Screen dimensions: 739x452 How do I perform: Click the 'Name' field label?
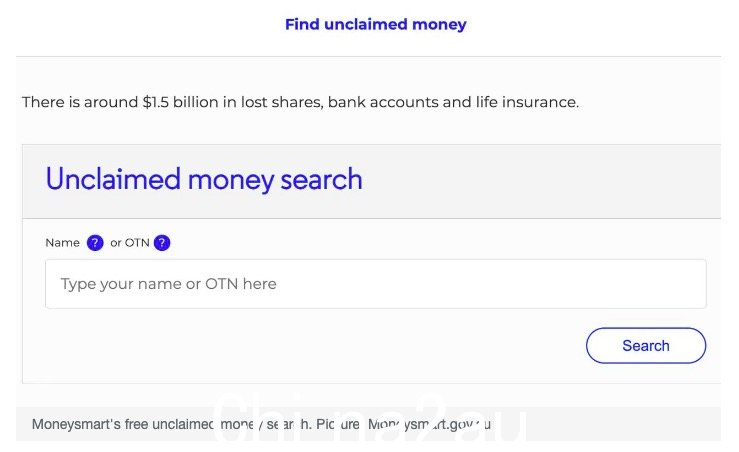tap(62, 243)
